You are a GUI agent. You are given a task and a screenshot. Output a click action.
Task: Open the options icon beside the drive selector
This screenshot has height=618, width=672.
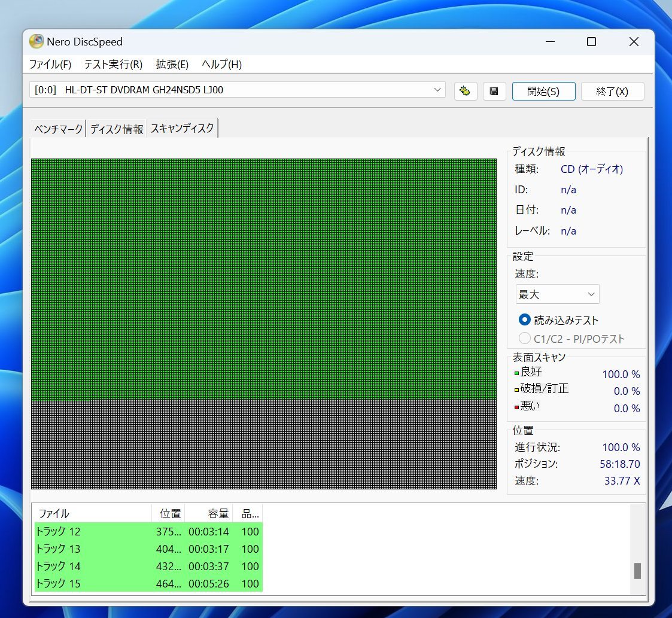(466, 91)
